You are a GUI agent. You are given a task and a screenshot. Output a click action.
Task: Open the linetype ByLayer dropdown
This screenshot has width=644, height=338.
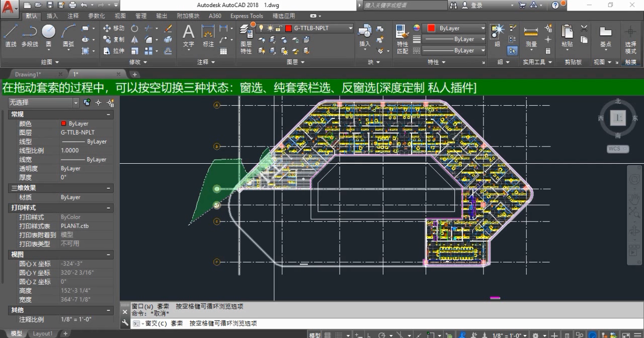point(482,50)
